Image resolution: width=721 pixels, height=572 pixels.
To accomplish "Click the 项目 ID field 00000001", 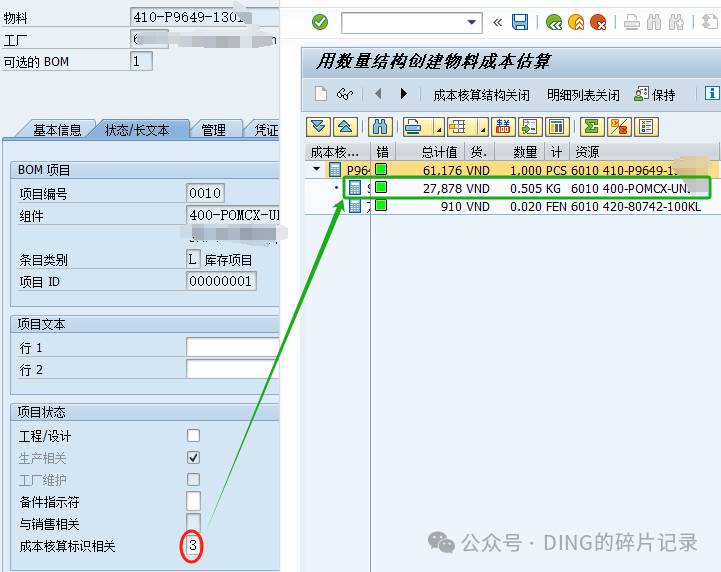I will click(221, 281).
